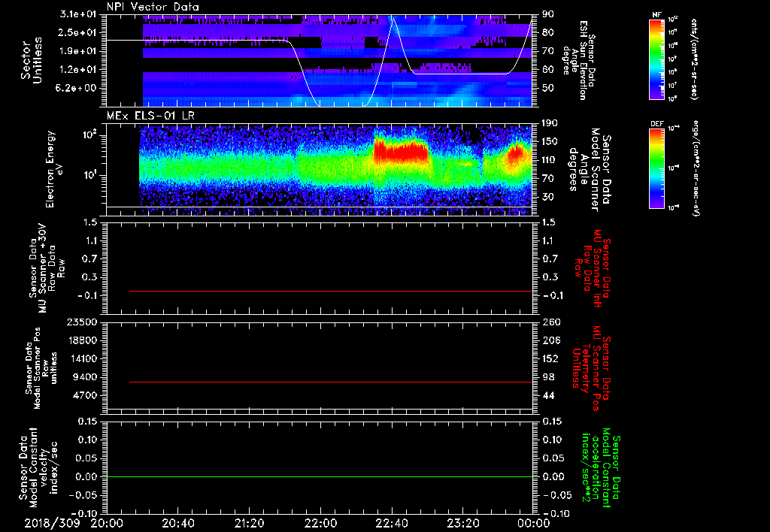
Task: Click the "23500" scanner position tick label
Action: click(x=83, y=322)
